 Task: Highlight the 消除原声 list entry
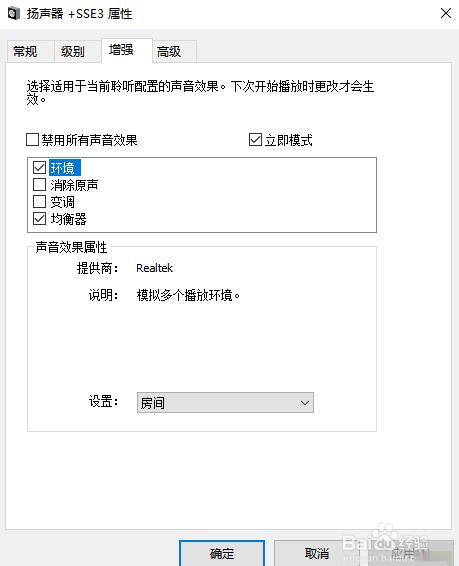tap(74, 185)
